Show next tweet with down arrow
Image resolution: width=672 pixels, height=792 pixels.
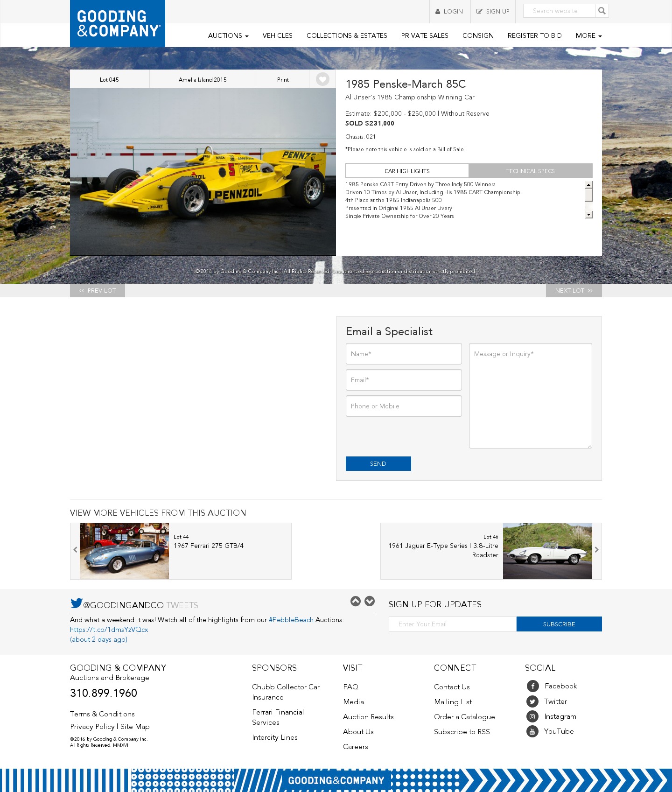pyautogui.click(x=370, y=601)
